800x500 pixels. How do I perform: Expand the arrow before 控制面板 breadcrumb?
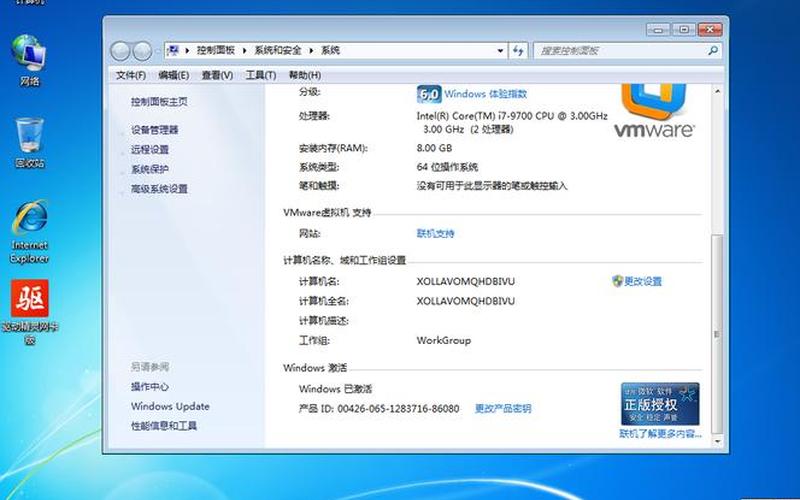(187, 51)
